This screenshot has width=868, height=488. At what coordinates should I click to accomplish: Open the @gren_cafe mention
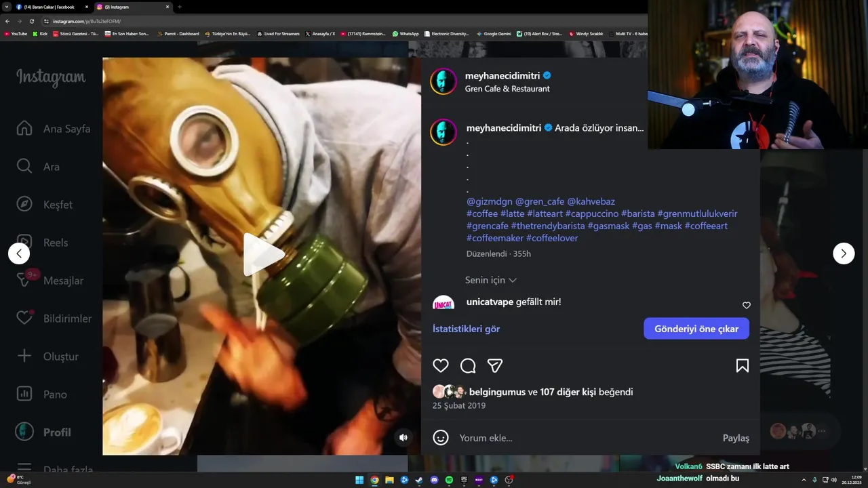[540, 201]
